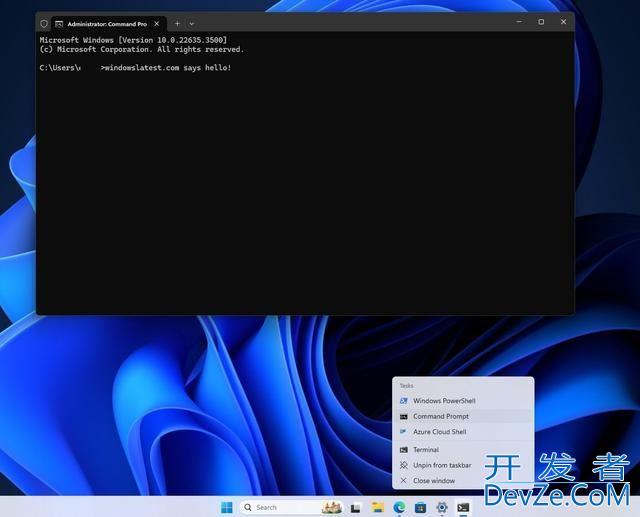Screen dimensions: 640x517
Task: Close the Administrator: Command Prompt tab
Action: (157, 24)
